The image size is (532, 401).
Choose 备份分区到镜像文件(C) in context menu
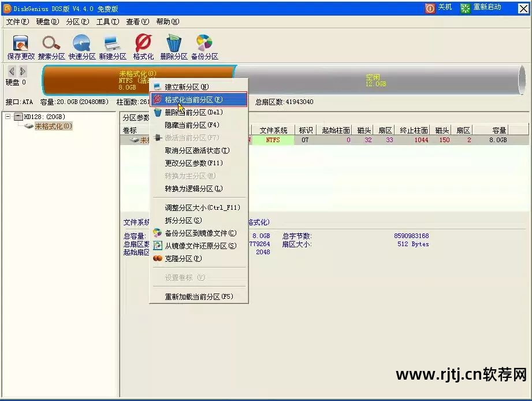(199, 233)
